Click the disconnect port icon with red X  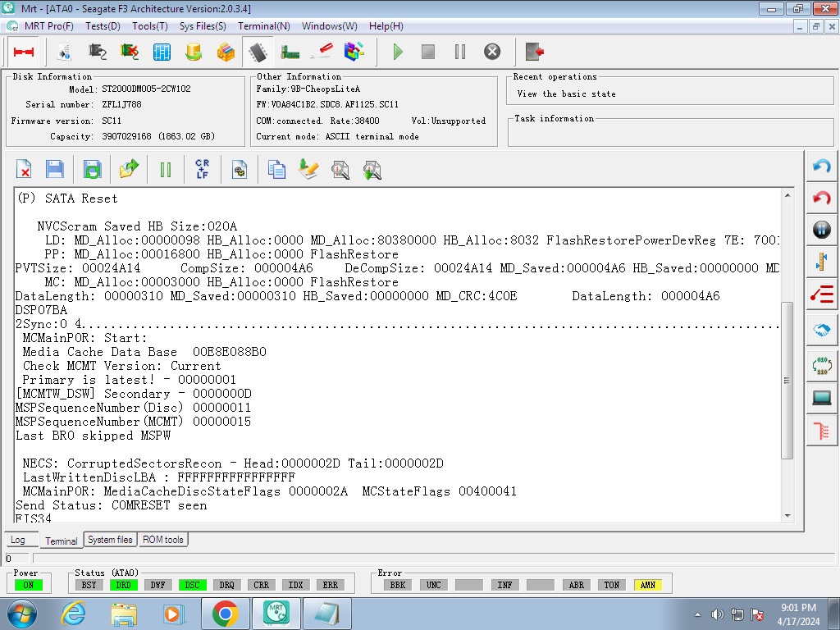(129, 52)
